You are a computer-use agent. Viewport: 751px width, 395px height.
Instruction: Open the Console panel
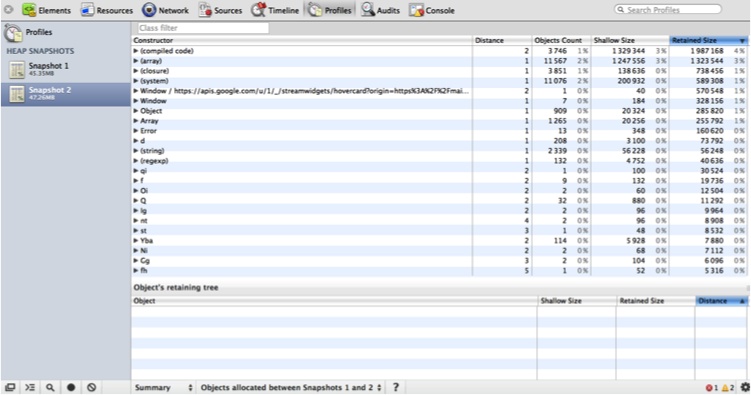(x=432, y=10)
